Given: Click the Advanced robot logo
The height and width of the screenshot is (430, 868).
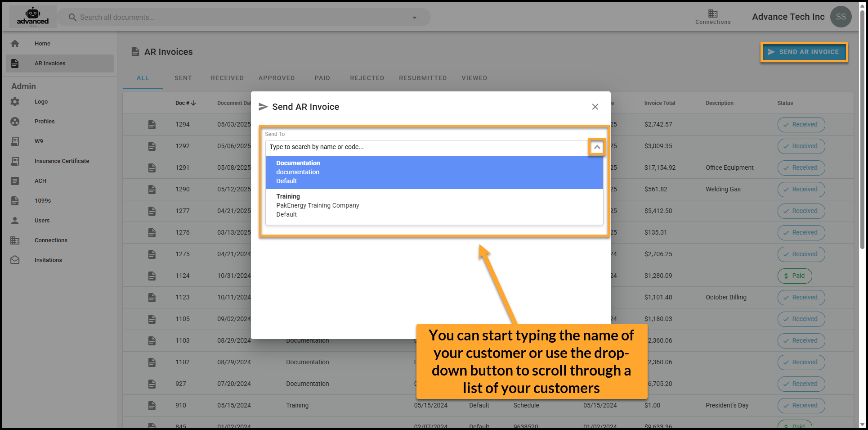Looking at the screenshot, I should point(33,17).
